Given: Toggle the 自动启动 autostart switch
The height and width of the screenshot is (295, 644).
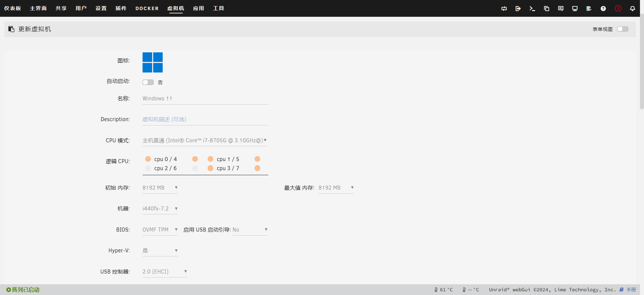Looking at the screenshot, I should click(148, 82).
